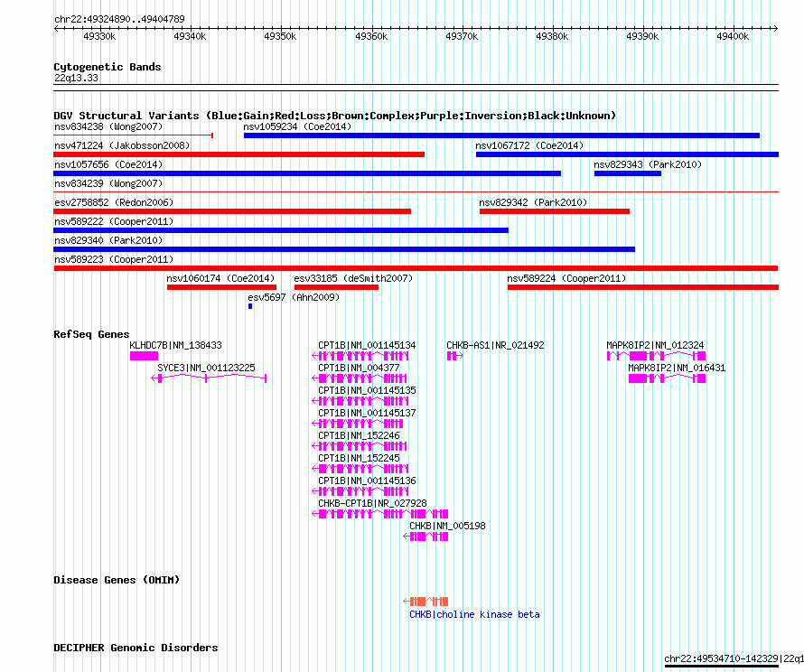The image size is (804, 672).
Task: Select the nsv829343 (Park2010) short blue bar
Action: (628, 173)
